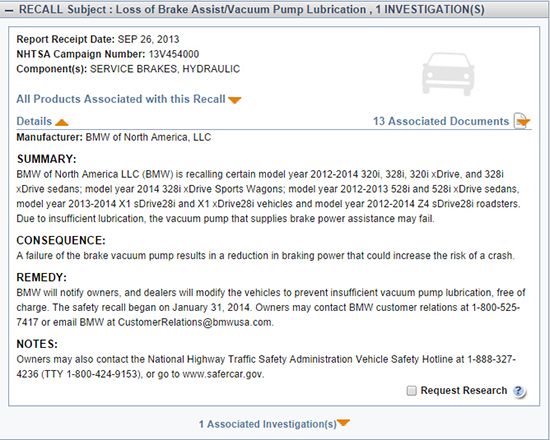Click the RECALL Subject header bar title
550x440 pixels.
(251, 9)
